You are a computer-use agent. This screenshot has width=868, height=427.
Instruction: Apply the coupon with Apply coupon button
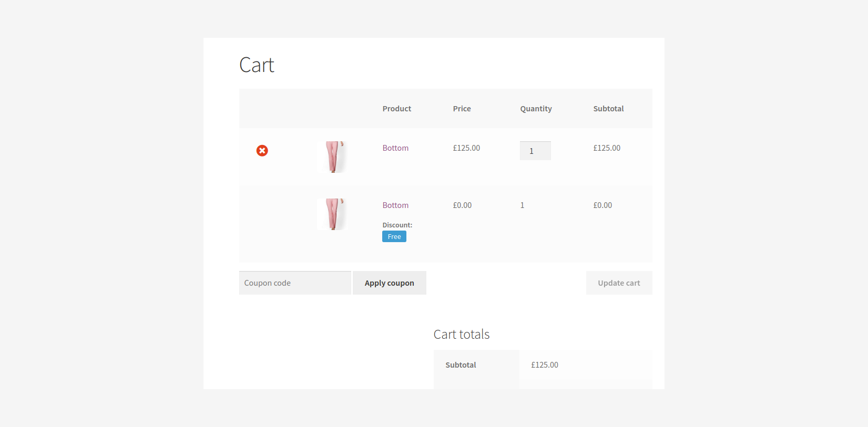(390, 283)
